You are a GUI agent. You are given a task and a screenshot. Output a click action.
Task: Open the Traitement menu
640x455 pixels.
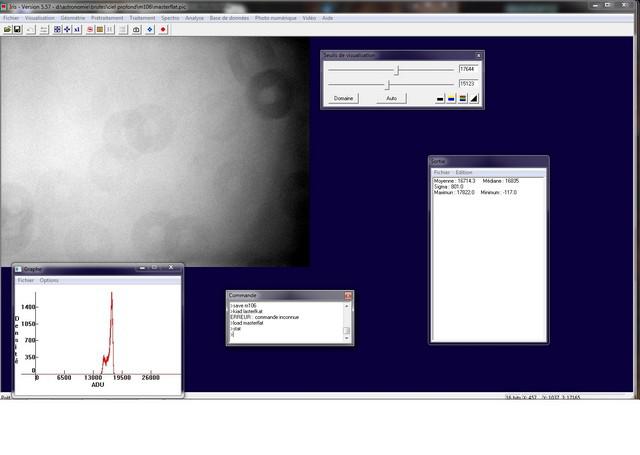tap(142, 18)
